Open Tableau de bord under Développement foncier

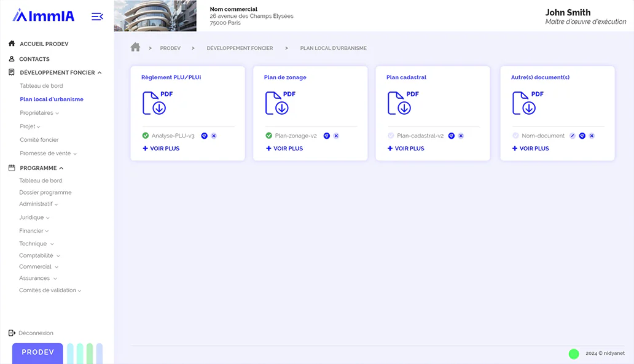[x=41, y=86]
